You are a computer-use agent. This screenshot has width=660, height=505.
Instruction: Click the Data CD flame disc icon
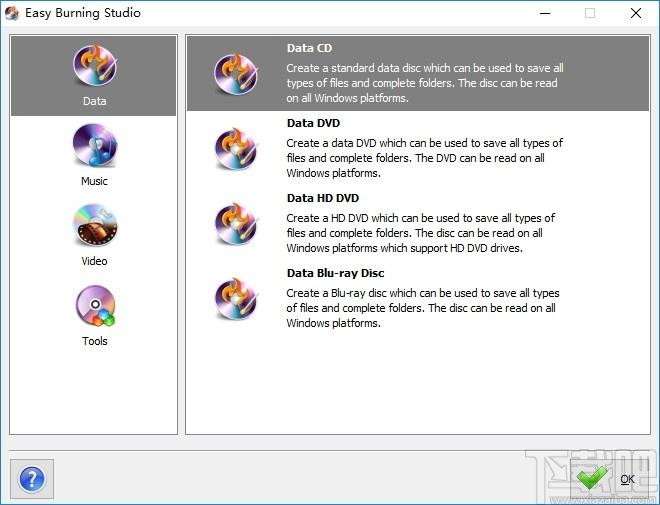[x=236, y=74]
